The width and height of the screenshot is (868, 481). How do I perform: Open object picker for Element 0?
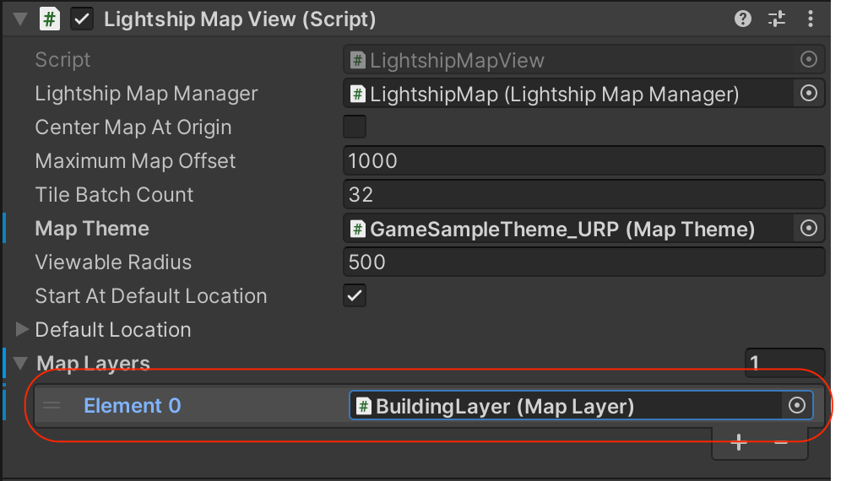tap(796, 405)
